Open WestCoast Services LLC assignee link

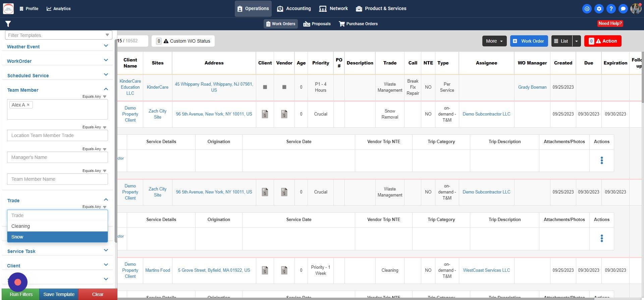coord(486,270)
